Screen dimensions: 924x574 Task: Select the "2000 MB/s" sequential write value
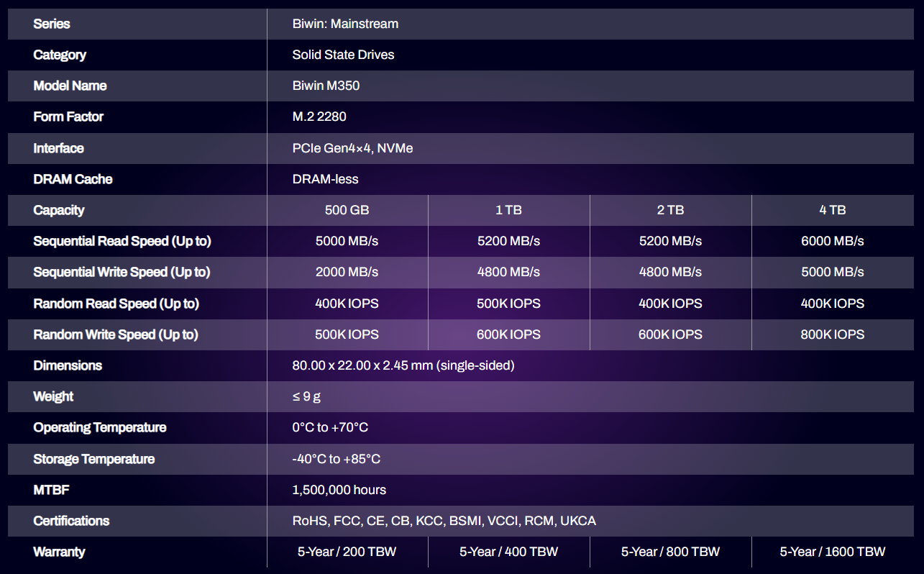(347, 272)
